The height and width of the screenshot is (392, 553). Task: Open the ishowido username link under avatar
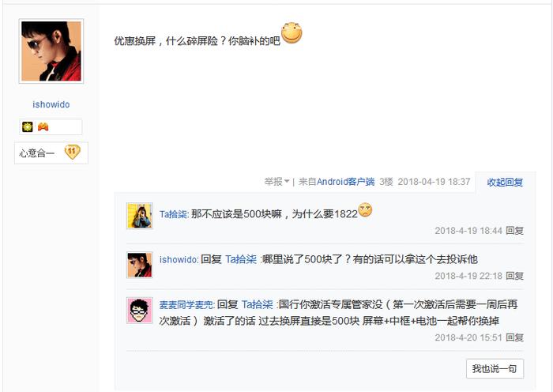point(51,104)
